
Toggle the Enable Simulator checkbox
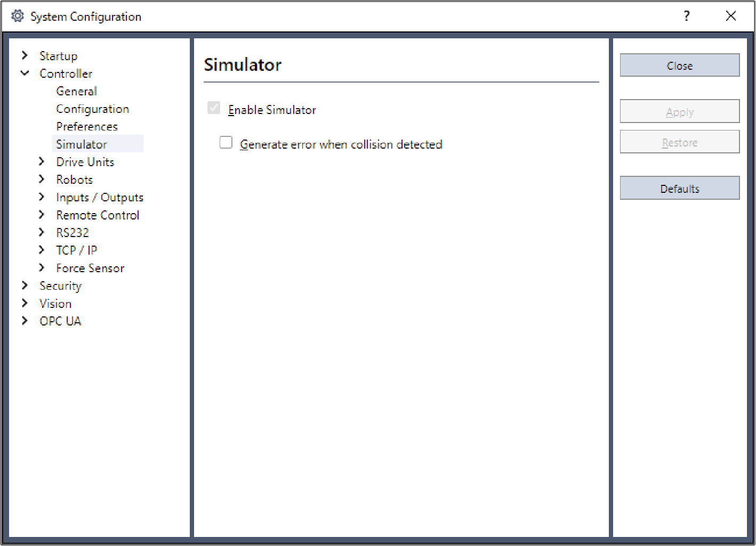pyautogui.click(x=214, y=109)
